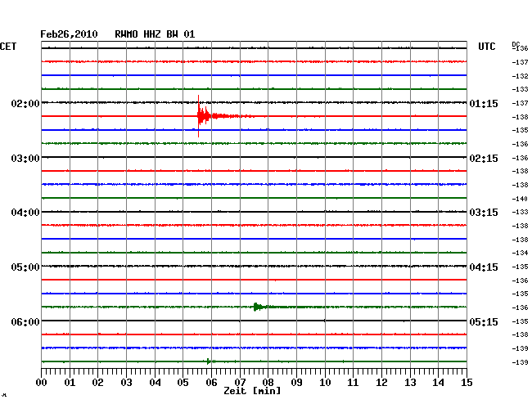
Task: Click the 02:15 UTC time label
Action: tap(484, 159)
